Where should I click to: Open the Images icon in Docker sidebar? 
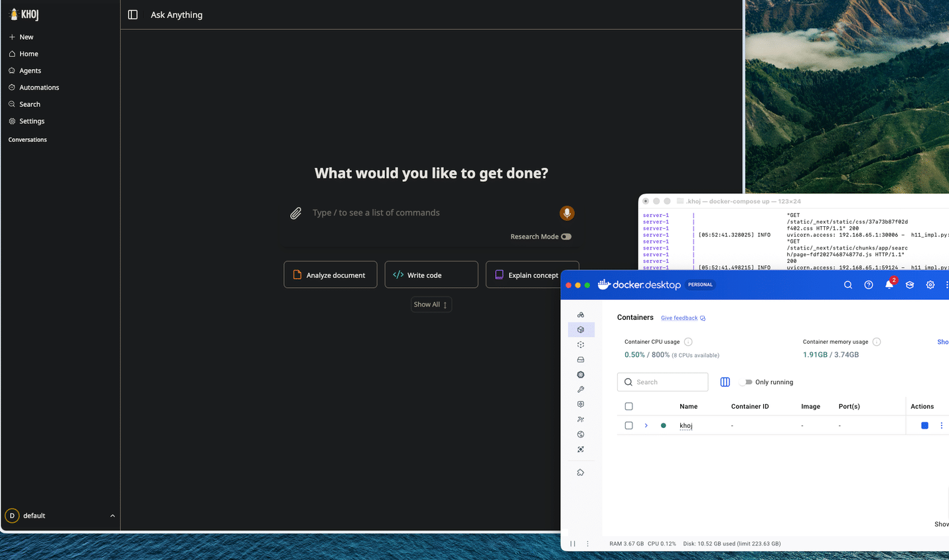(581, 345)
